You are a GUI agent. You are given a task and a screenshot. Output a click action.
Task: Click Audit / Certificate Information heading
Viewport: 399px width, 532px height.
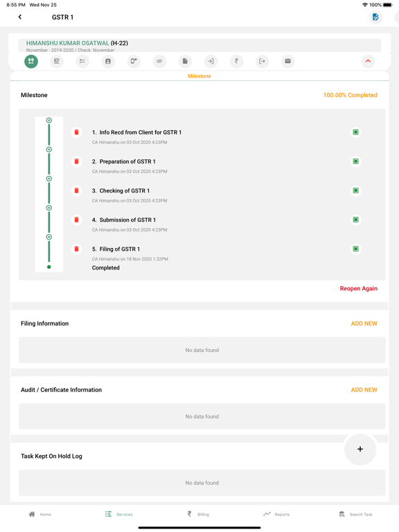click(x=61, y=390)
